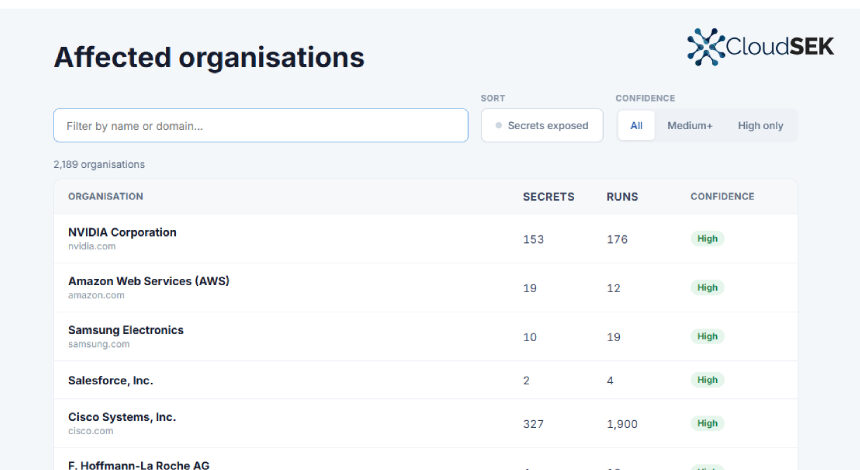Click Amazon's secrets count 19
860x470 pixels.
(x=530, y=288)
